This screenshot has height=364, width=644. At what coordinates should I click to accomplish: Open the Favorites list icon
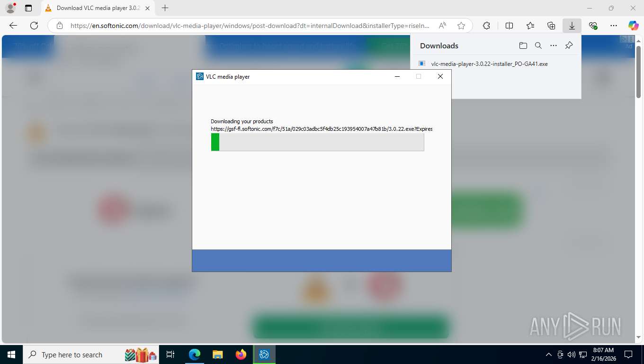coord(530,26)
